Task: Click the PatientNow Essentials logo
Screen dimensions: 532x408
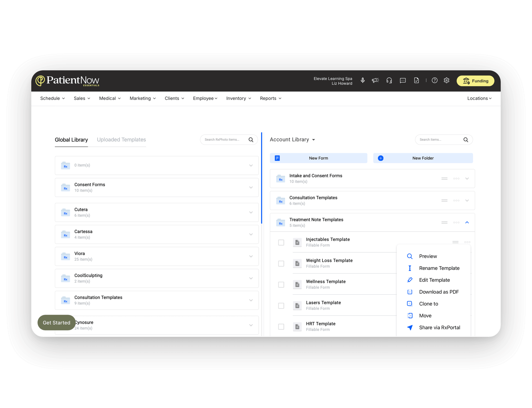Action: (x=68, y=81)
